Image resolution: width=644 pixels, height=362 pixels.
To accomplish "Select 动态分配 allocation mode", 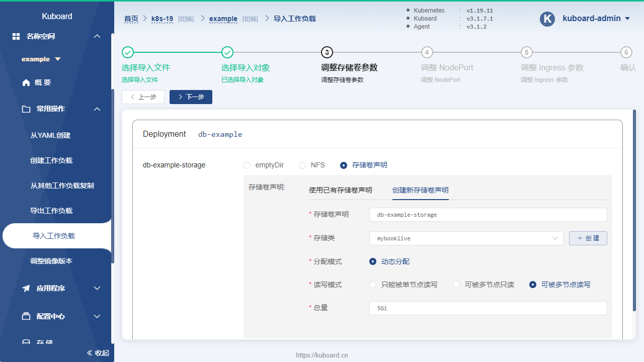I will (x=373, y=261).
